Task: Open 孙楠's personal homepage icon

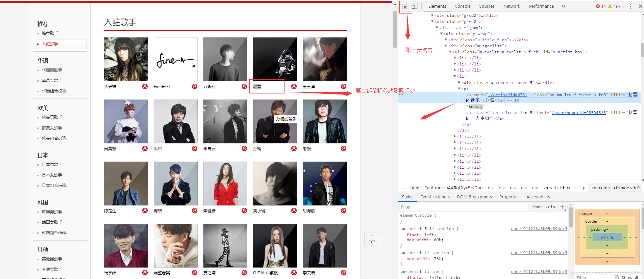Action: point(294,148)
